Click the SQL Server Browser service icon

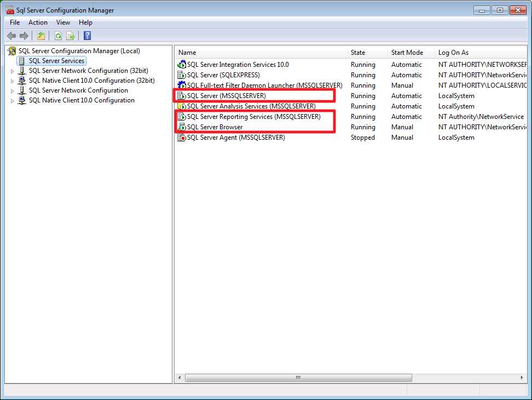coord(182,127)
